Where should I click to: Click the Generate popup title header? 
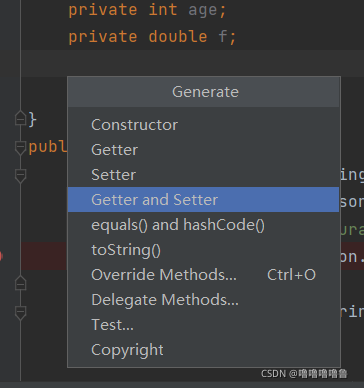204,92
